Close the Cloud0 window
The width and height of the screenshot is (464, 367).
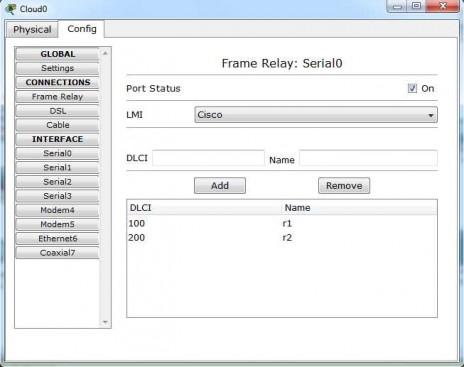pyautogui.click(x=442, y=6)
